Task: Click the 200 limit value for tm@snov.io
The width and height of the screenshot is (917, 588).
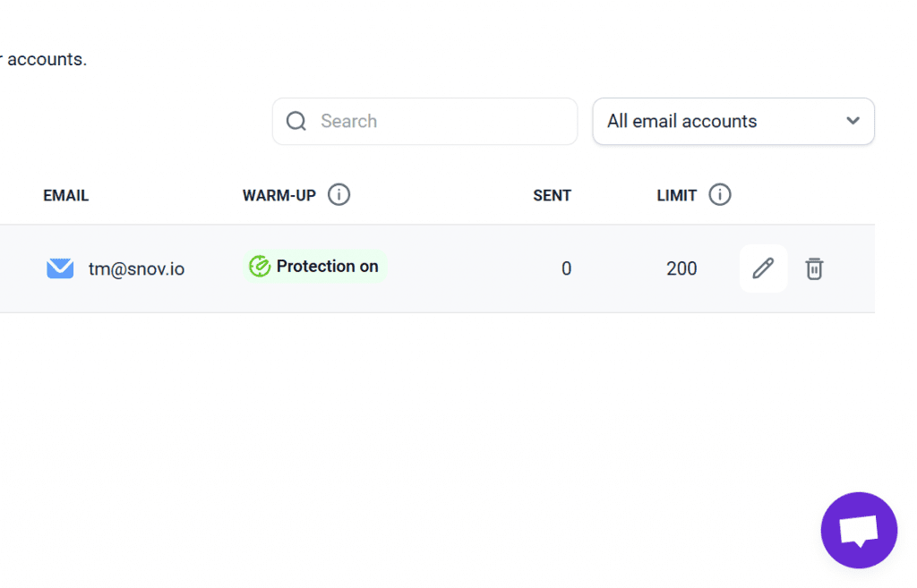Action: tap(681, 268)
